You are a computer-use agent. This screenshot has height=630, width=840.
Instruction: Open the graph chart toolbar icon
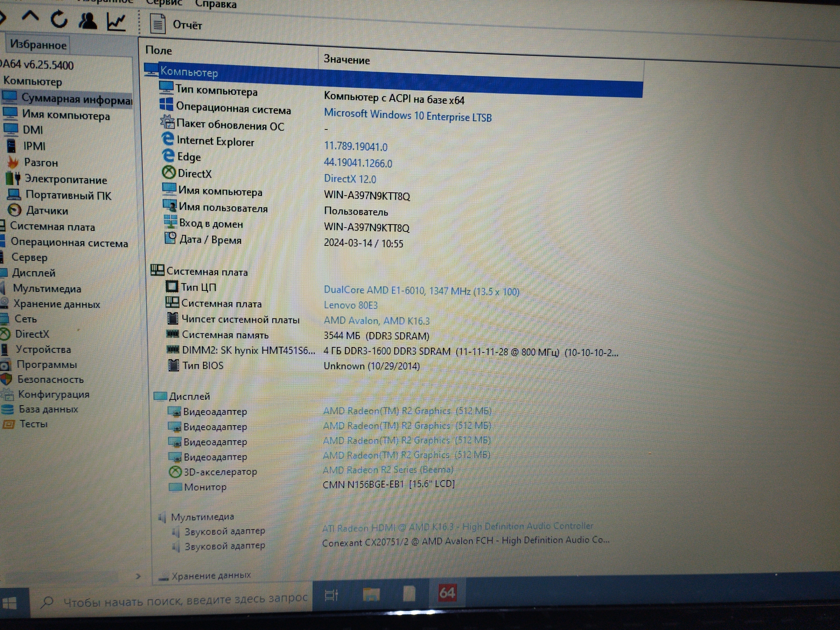coord(116,22)
